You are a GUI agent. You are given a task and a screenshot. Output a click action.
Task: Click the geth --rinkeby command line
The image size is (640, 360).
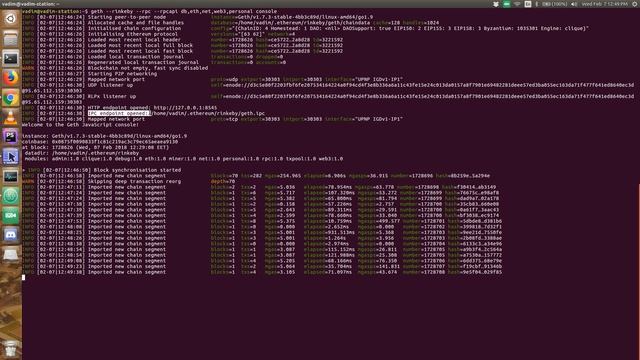pyautogui.click(x=149, y=11)
